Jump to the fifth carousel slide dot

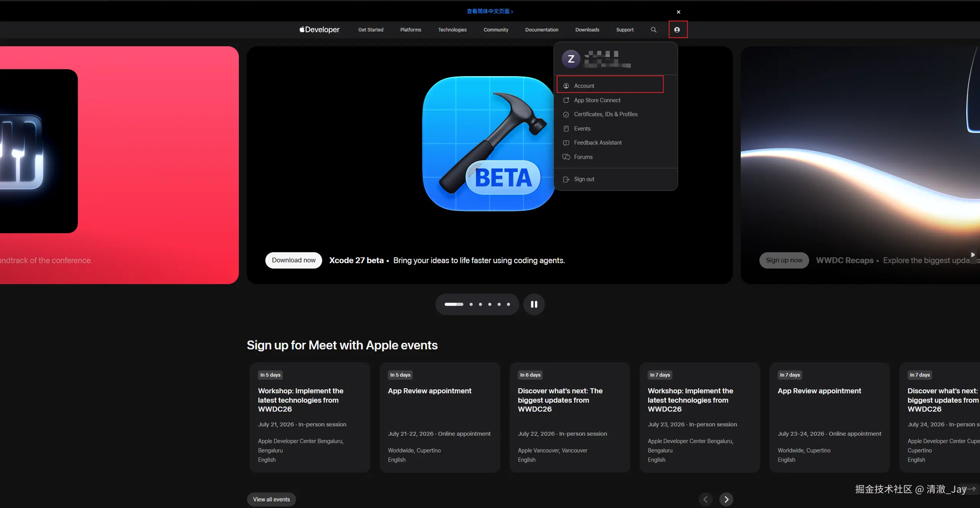point(499,304)
